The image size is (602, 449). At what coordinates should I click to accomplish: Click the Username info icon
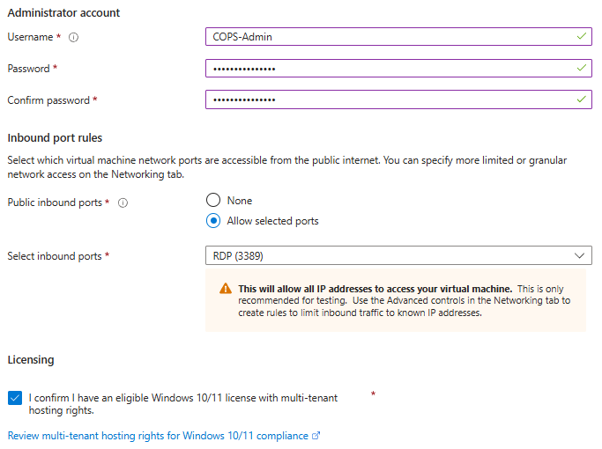(x=73, y=37)
